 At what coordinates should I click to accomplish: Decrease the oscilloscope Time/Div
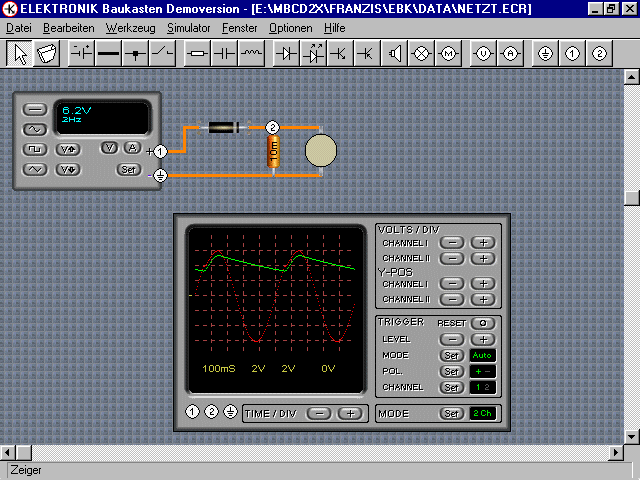click(318, 413)
